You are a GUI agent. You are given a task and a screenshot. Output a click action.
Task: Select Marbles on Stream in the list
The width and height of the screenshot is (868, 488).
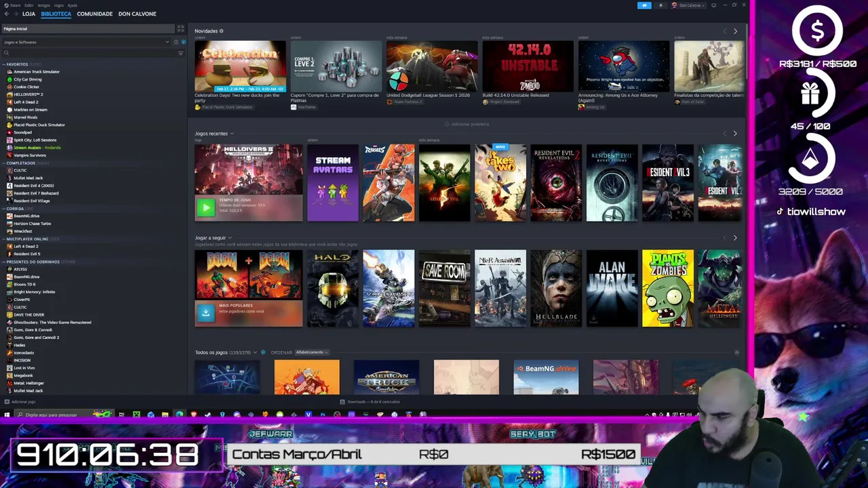(30, 110)
